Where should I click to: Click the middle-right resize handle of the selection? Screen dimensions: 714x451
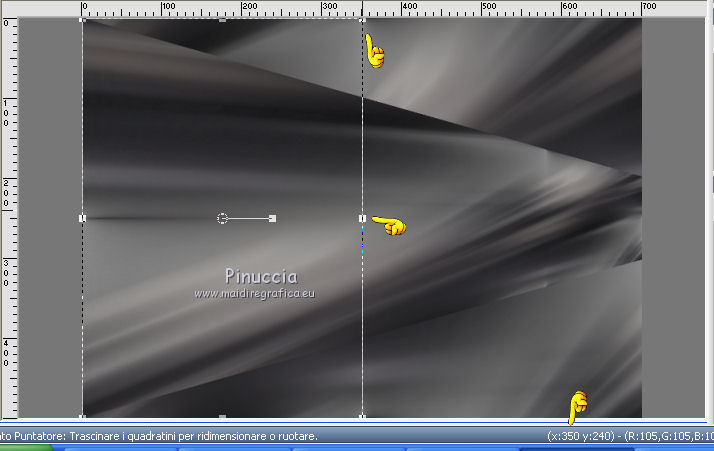coord(362,219)
